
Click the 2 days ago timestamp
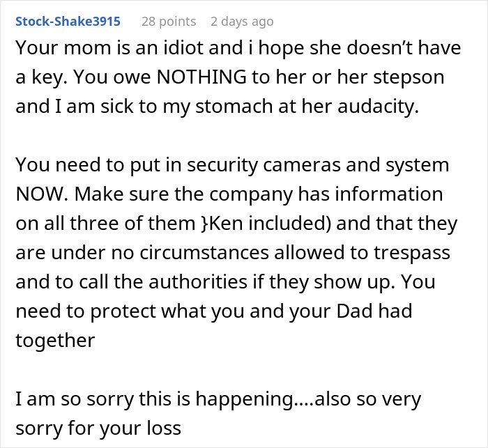242,22
